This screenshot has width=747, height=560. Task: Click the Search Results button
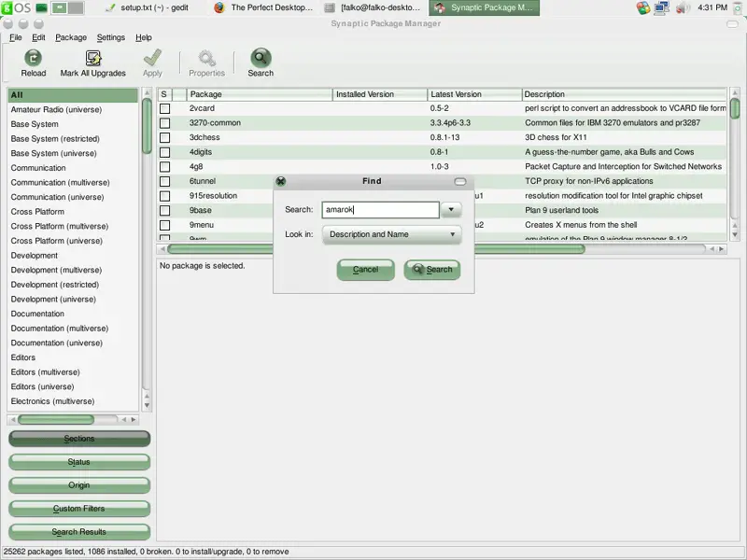[x=79, y=532]
